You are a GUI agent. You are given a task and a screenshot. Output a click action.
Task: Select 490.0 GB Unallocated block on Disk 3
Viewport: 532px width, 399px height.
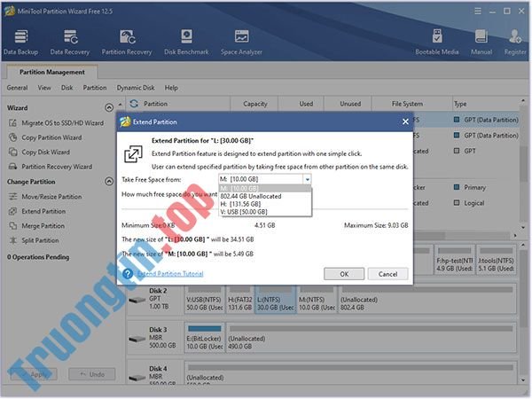pyautogui.click(x=372, y=338)
